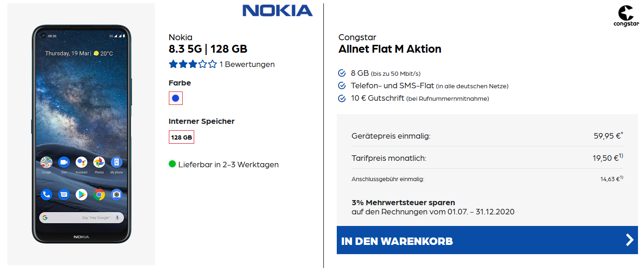Click the checkmark icon beside 8 GB
Image resolution: width=644 pixels, height=268 pixels.
tap(342, 73)
